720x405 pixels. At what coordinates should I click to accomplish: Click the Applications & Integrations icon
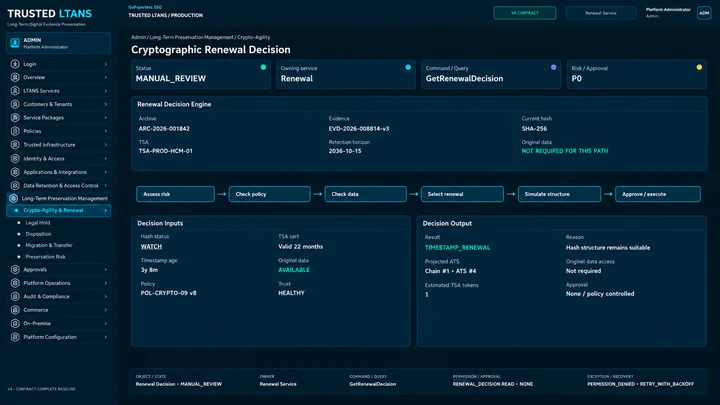(x=15, y=172)
